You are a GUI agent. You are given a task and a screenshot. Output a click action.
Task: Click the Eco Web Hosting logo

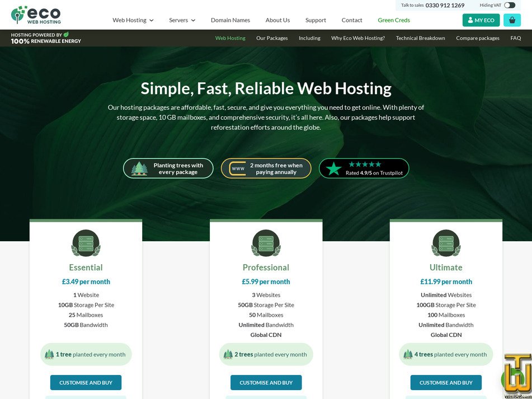pyautogui.click(x=36, y=15)
